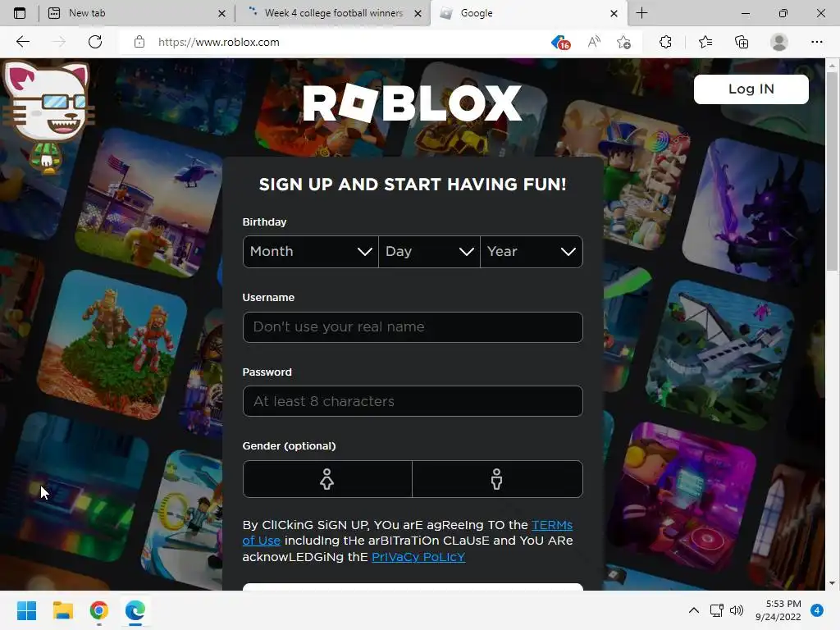Viewport: 840px width, 630px height.
Task: Click the volume speaker tray icon
Action: (737, 610)
